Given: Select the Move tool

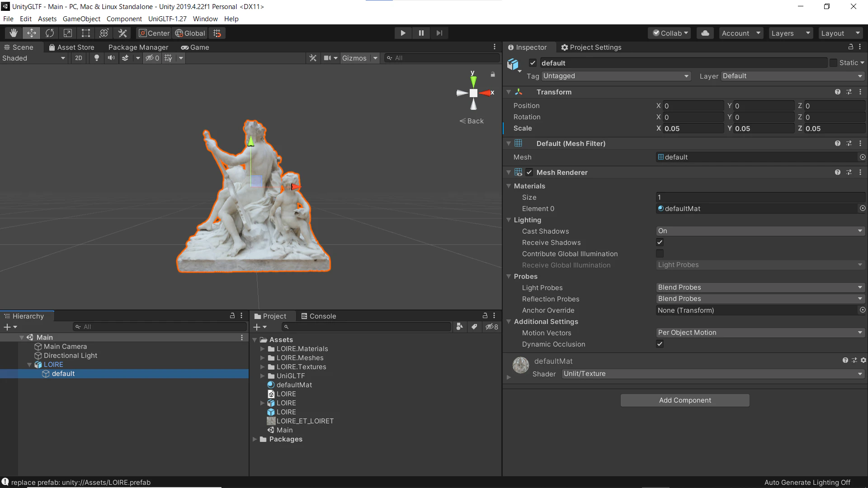Looking at the screenshot, I should click(32, 33).
